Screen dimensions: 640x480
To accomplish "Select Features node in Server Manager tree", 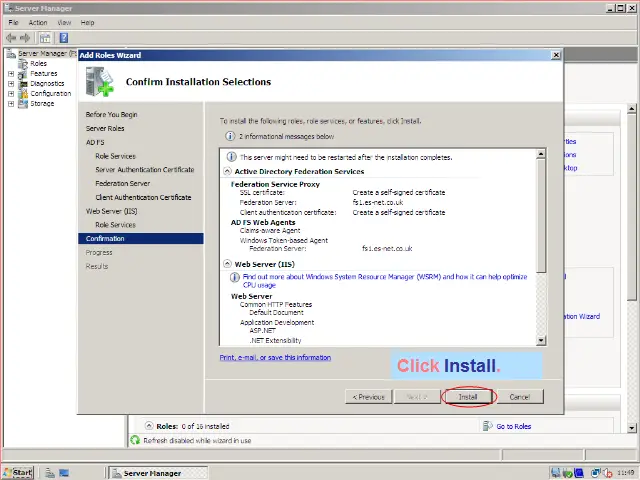I will [44, 73].
